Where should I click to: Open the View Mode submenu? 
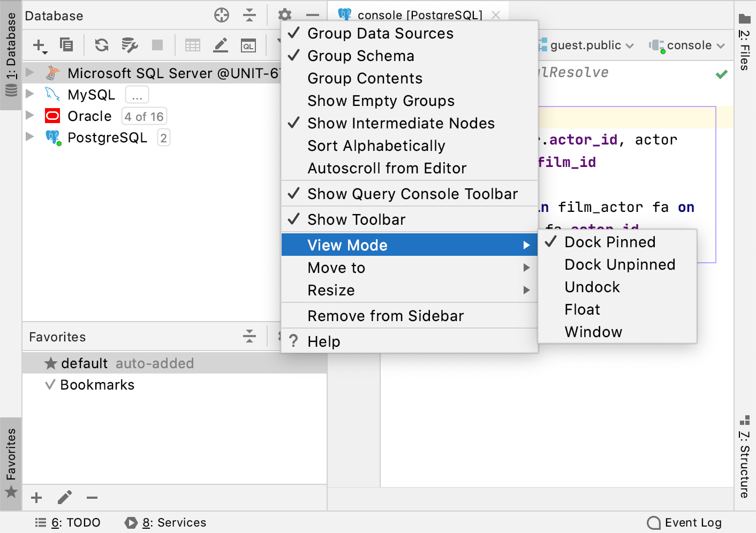tap(410, 245)
